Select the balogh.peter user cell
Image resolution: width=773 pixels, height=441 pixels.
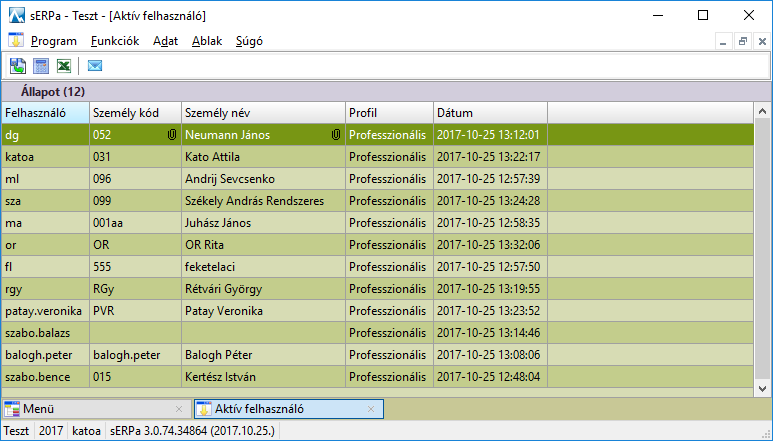click(x=45, y=355)
